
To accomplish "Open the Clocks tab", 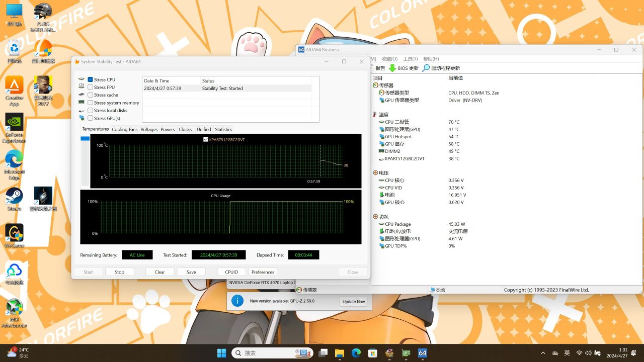I will 185,129.
